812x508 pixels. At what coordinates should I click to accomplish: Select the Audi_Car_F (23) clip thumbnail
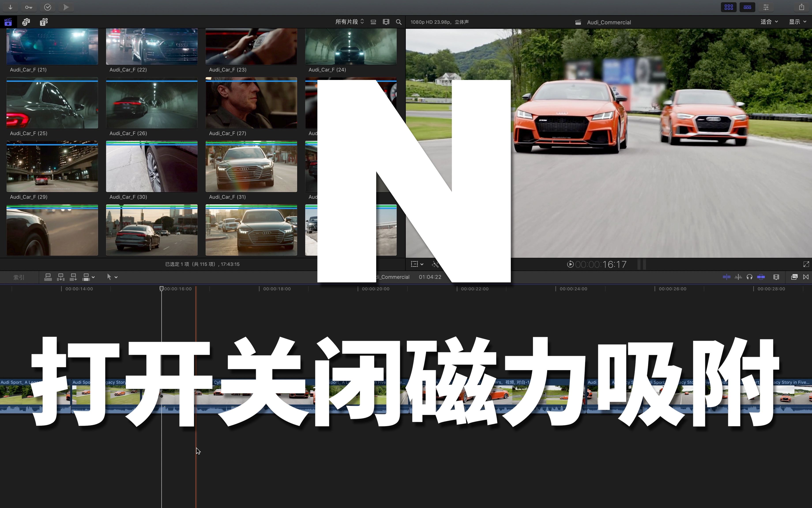(251, 46)
